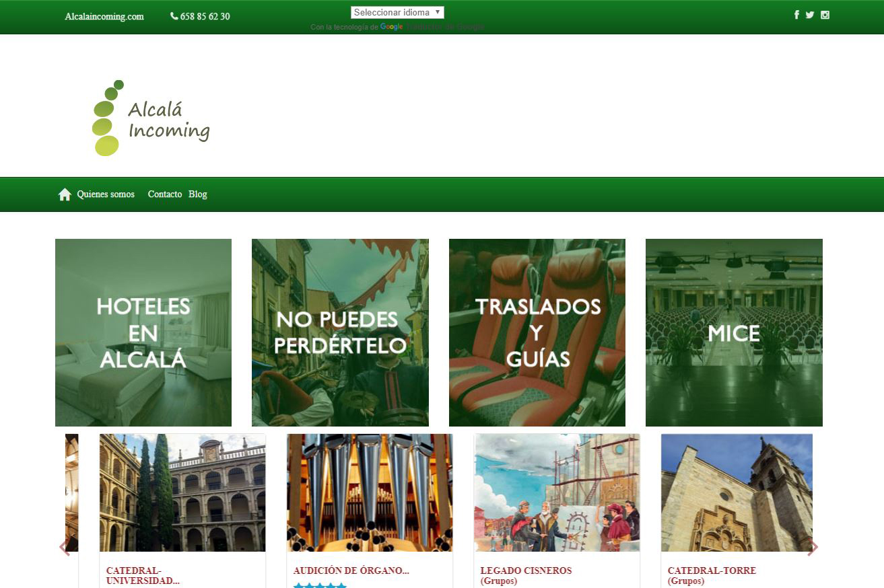Open the Seleccionar idioma dropdown
884x588 pixels.
pos(397,11)
